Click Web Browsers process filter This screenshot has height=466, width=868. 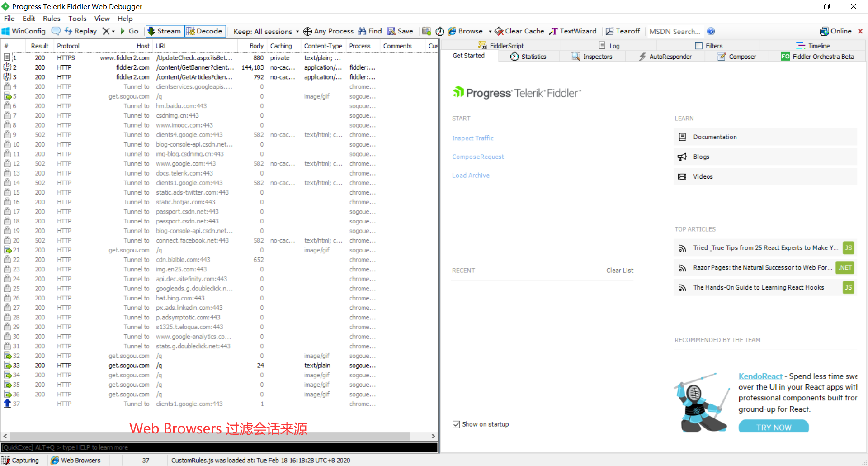coord(76,460)
